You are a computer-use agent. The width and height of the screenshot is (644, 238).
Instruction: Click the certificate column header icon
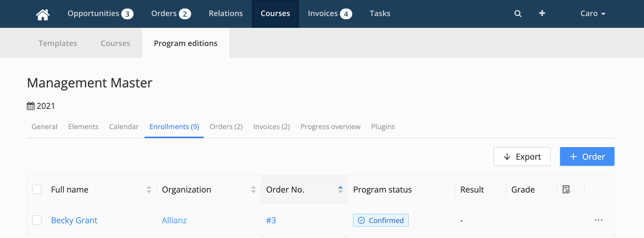[x=566, y=189]
